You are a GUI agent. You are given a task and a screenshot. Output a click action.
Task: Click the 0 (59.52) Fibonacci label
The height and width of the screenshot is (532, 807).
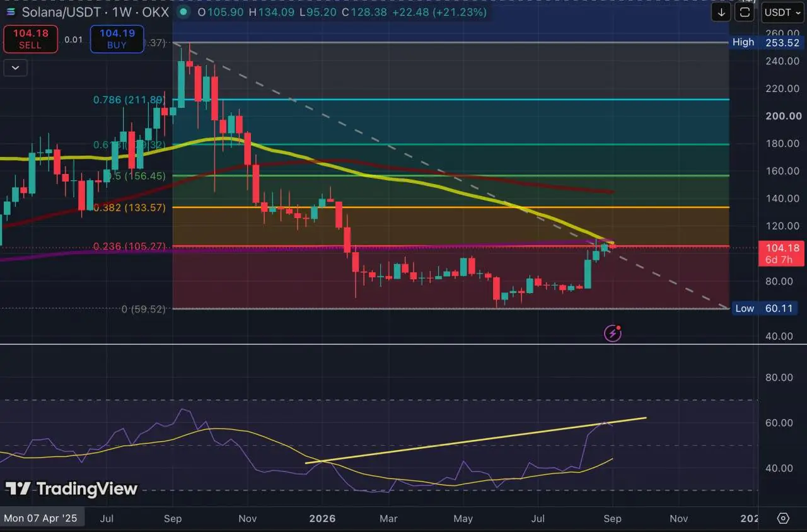143,309
